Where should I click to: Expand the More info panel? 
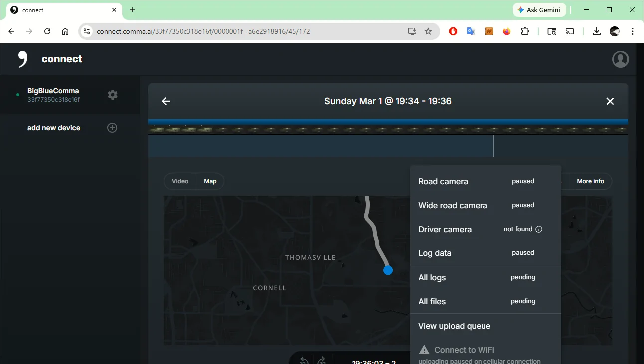coord(590,181)
